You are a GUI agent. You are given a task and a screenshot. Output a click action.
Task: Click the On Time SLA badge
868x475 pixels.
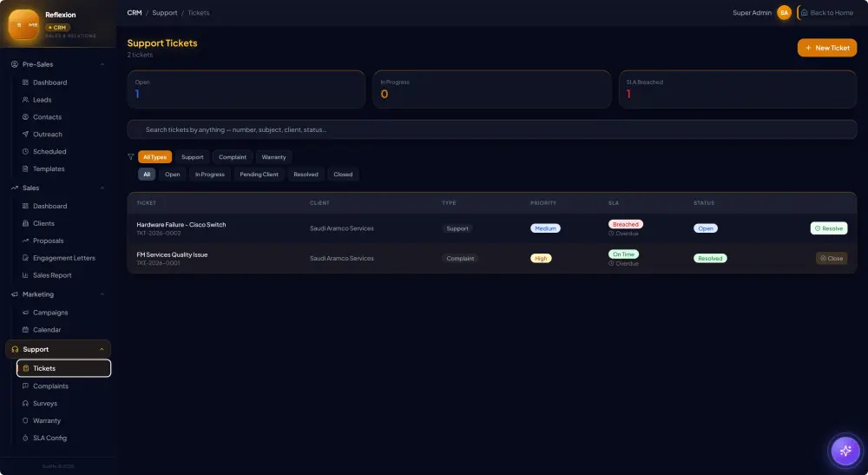click(623, 254)
